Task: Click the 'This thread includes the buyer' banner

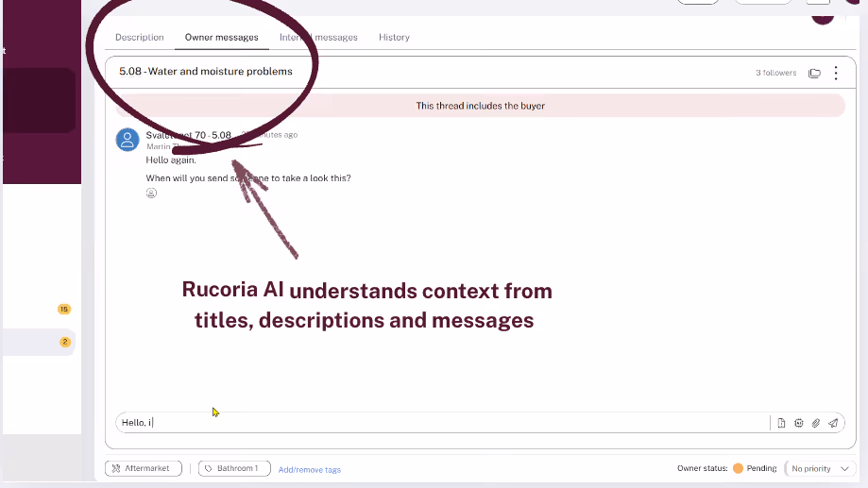Action: 481,106
